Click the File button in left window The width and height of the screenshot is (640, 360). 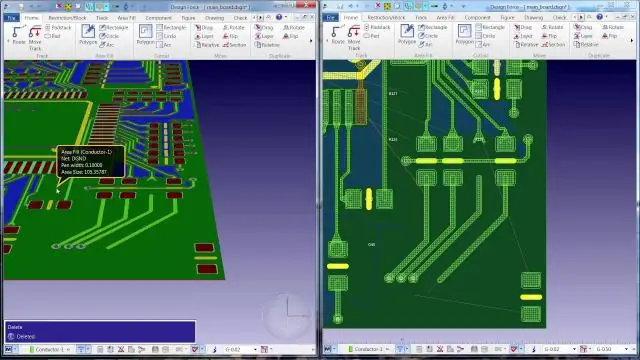click(11, 18)
